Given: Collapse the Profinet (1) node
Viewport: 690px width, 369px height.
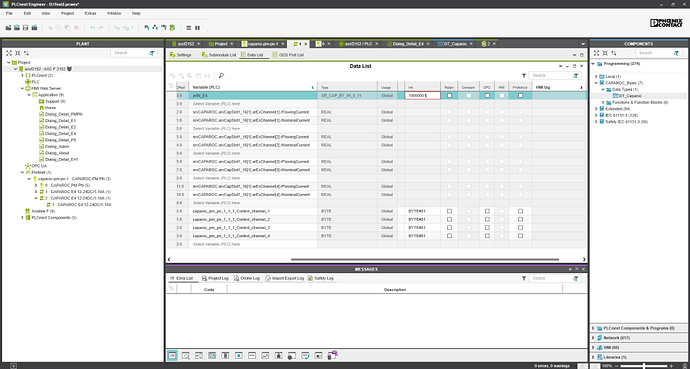Looking at the screenshot, I should (x=22, y=172).
